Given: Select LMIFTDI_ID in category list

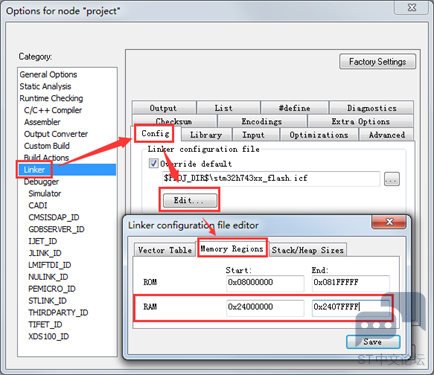Looking at the screenshot, I should tap(50, 265).
